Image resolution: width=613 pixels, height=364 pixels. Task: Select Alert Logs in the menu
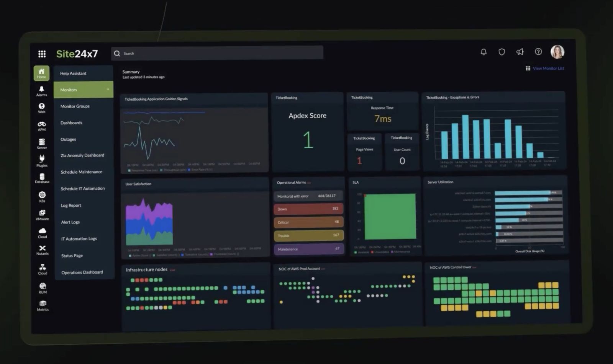click(70, 222)
